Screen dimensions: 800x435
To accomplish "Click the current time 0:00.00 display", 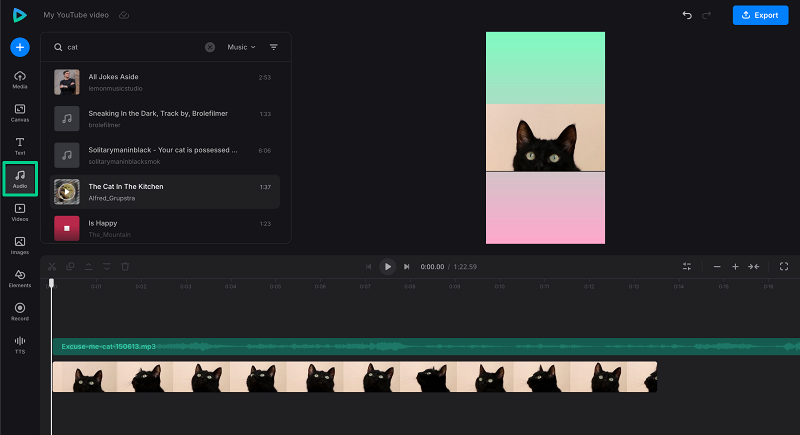I will pos(432,267).
